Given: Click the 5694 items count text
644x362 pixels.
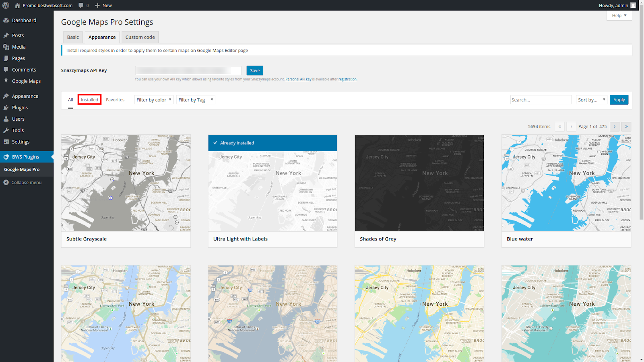Looking at the screenshot, I should (539, 126).
